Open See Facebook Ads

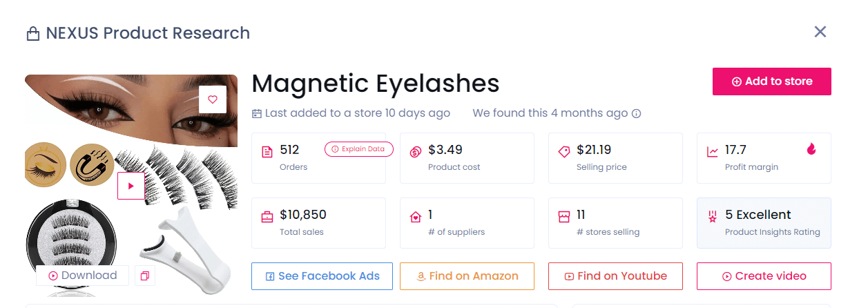click(x=322, y=276)
